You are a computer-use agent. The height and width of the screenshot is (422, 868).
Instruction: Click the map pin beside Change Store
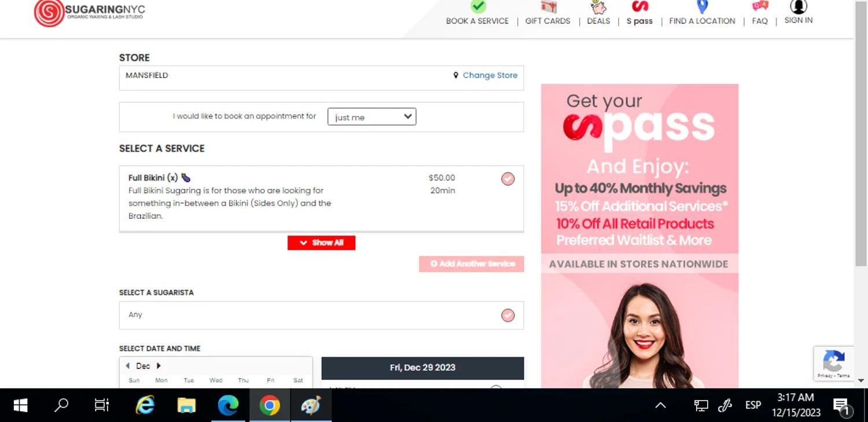tap(456, 75)
